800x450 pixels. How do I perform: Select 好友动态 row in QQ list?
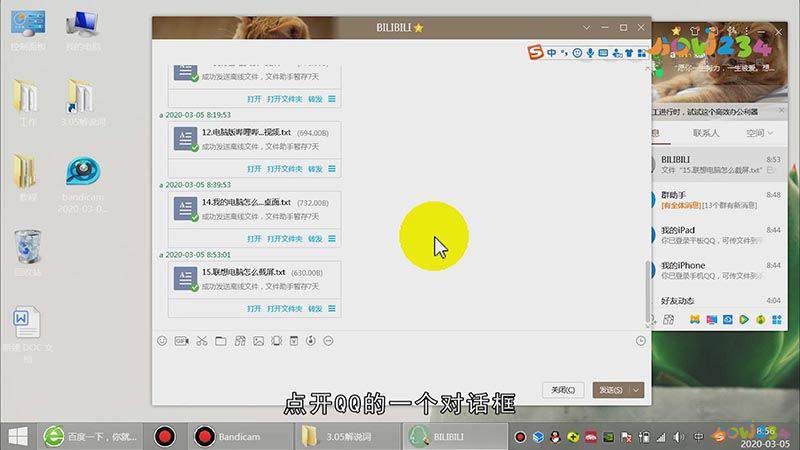[x=719, y=301]
